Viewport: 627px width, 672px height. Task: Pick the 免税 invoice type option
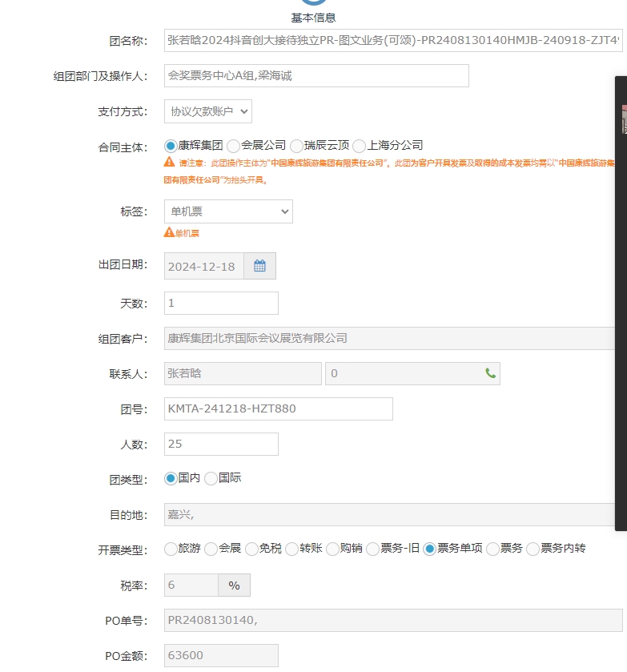[252, 549]
